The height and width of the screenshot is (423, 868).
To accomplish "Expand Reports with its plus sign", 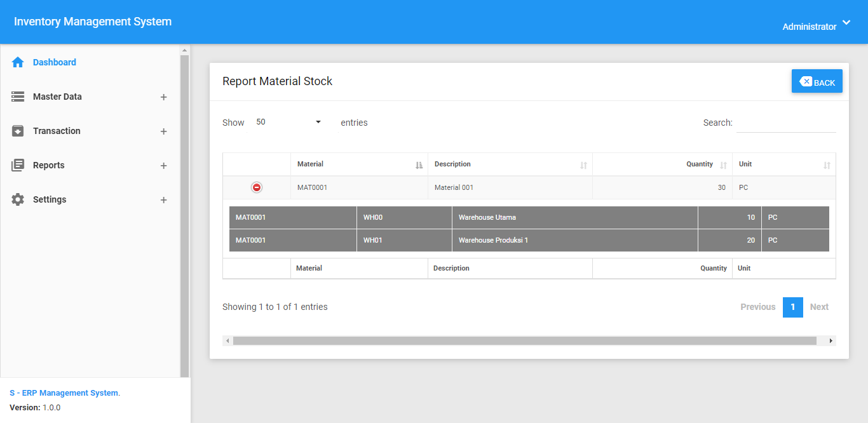I will (163, 166).
